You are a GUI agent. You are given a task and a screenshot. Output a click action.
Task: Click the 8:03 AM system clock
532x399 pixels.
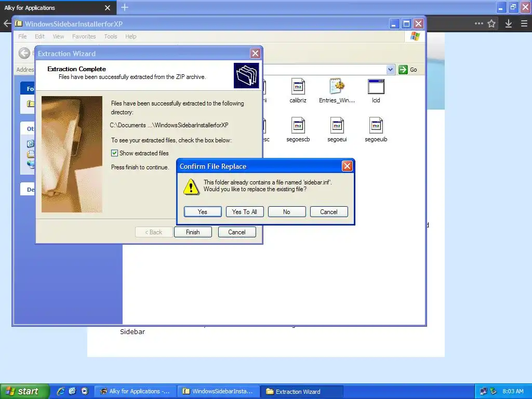513,391
